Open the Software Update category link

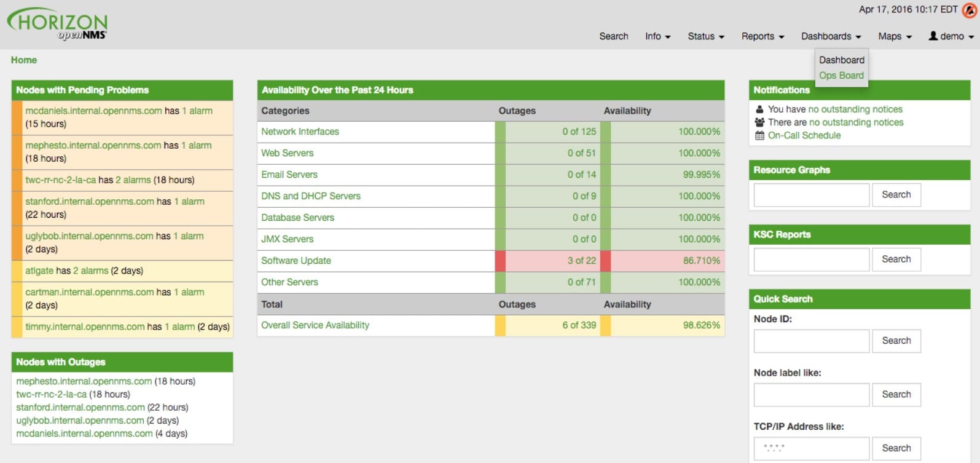click(296, 261)
